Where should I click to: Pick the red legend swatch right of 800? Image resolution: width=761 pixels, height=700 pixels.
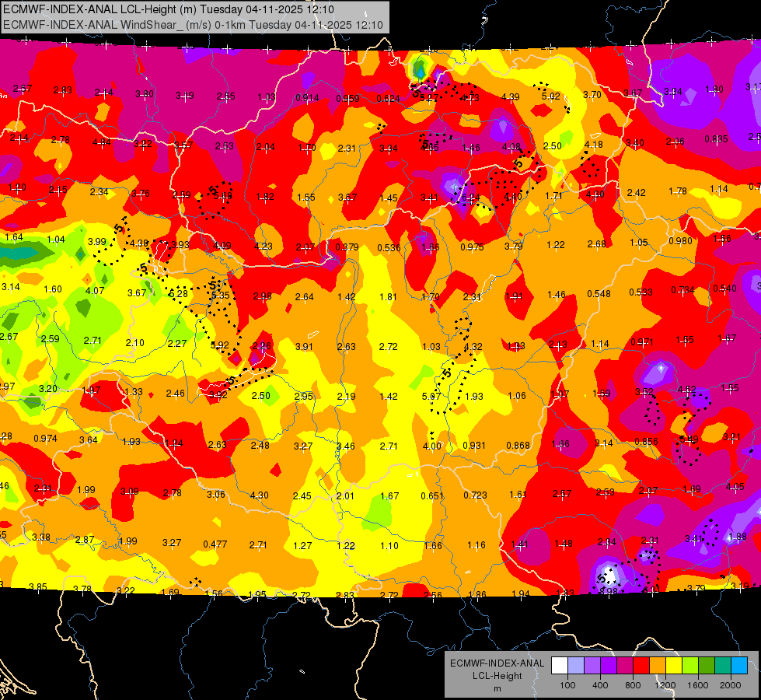point(641,666)
